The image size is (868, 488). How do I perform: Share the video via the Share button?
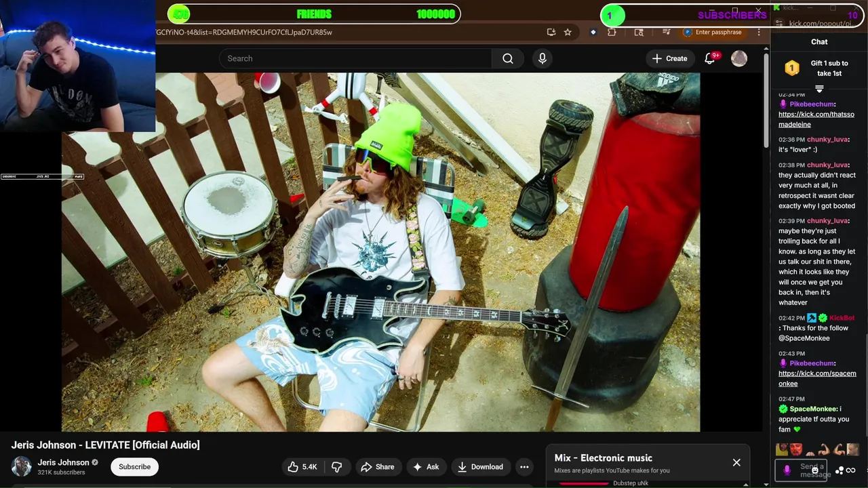[377, 467]
